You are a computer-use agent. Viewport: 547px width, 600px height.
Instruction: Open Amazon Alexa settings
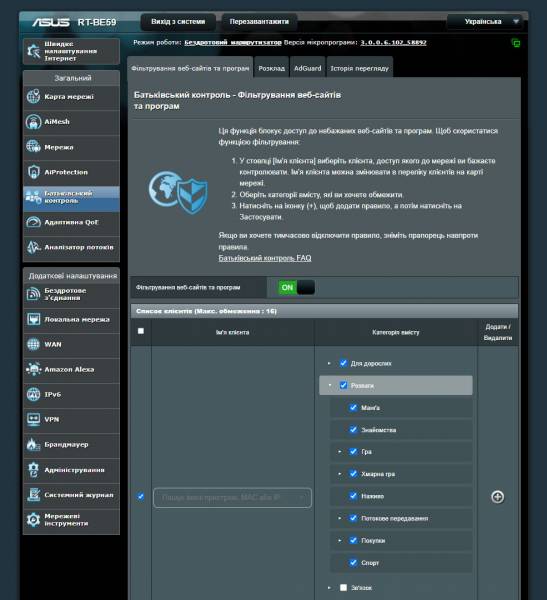click(71, 370)
